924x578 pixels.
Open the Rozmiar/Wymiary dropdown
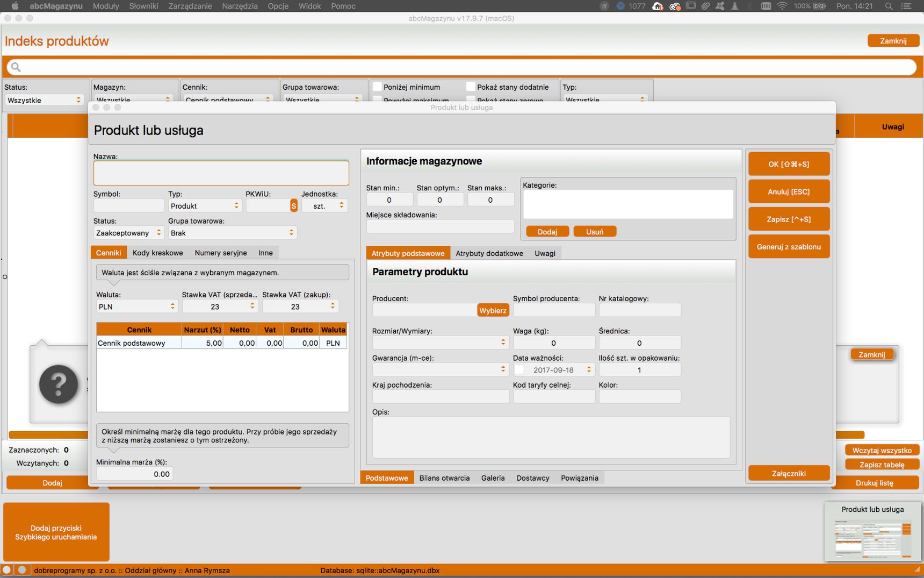441,342
